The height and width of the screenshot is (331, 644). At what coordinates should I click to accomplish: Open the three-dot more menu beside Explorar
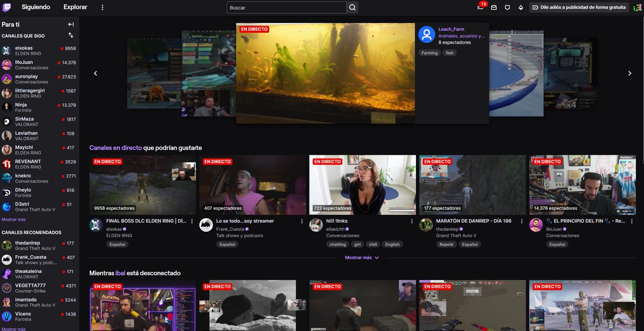click(x=103, y=8)
